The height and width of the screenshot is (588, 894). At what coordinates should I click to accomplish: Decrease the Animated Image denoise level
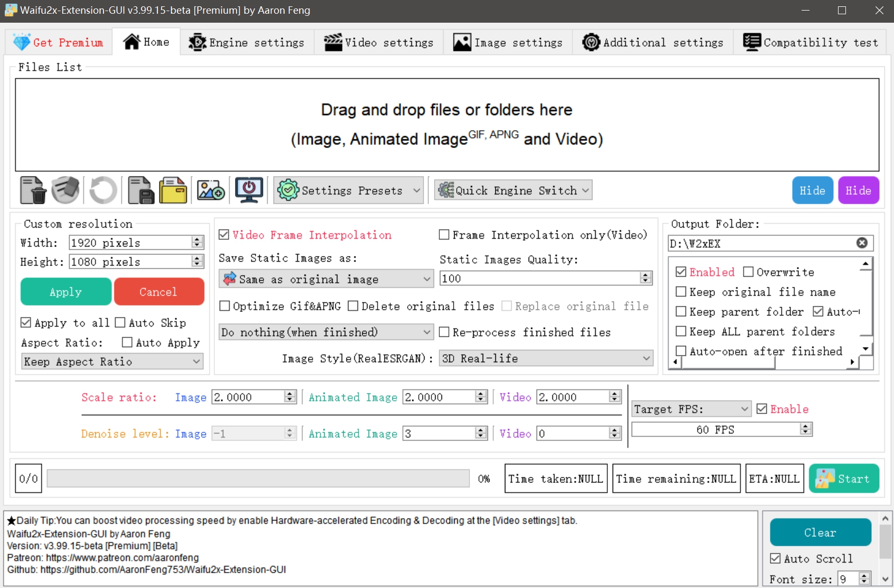[x=481, y=437]
